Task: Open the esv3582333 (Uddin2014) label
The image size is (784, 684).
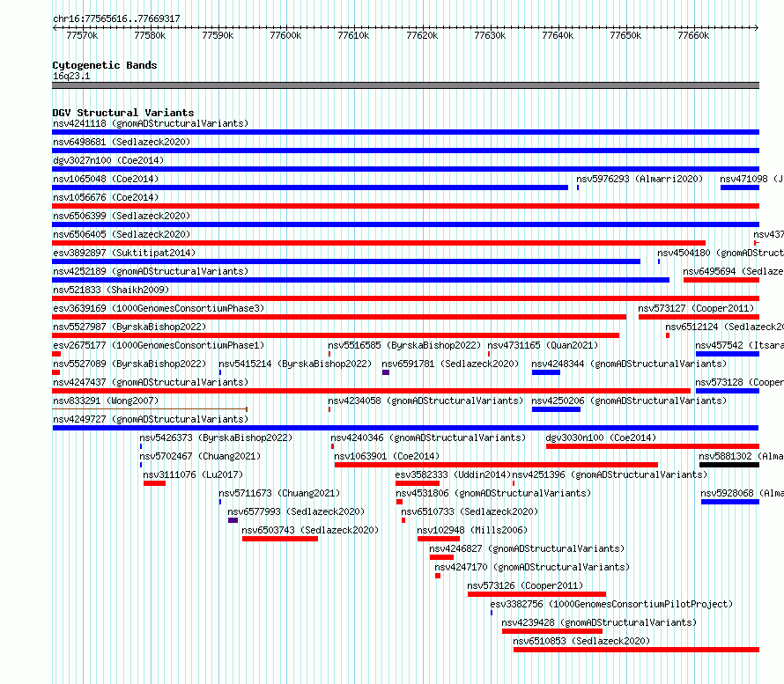Action: coord(453,474)
